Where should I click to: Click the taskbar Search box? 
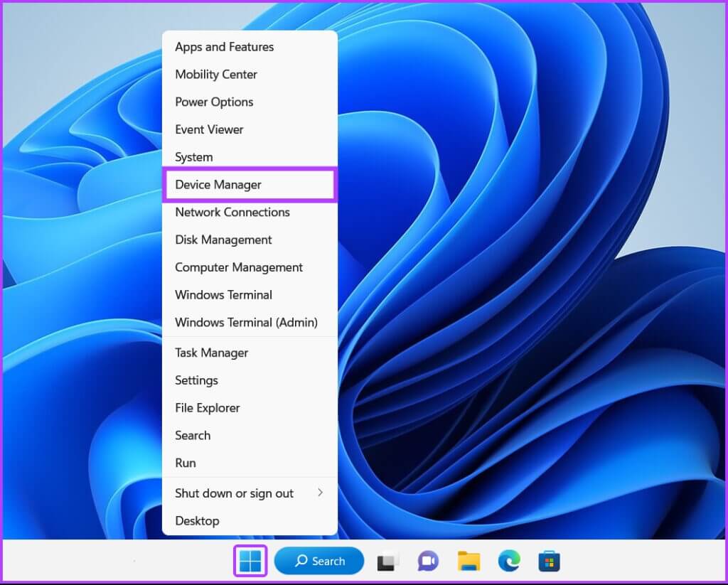coord(319,561)
